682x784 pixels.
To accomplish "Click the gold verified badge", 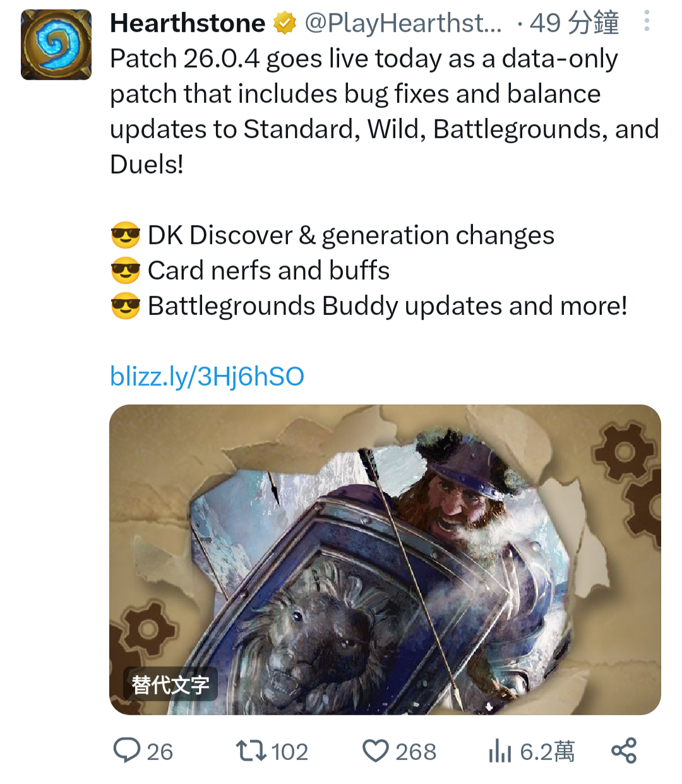I will click(x=285, y=23).
